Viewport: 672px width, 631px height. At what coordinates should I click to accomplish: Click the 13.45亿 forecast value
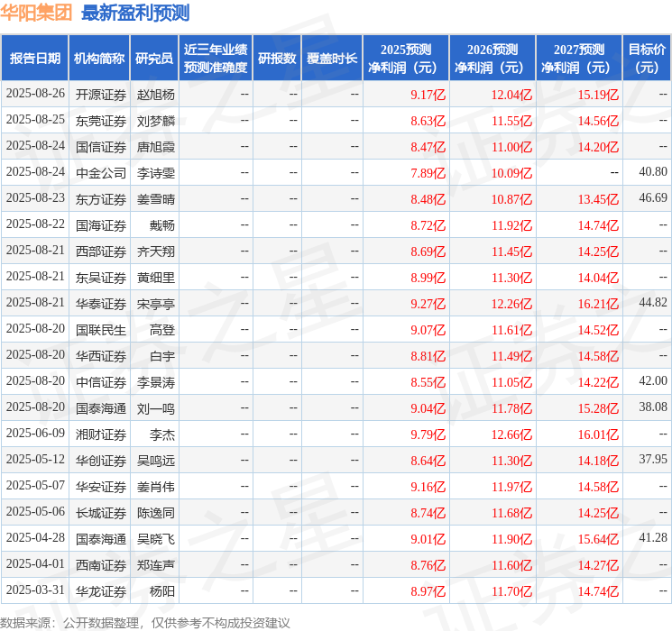598,199
